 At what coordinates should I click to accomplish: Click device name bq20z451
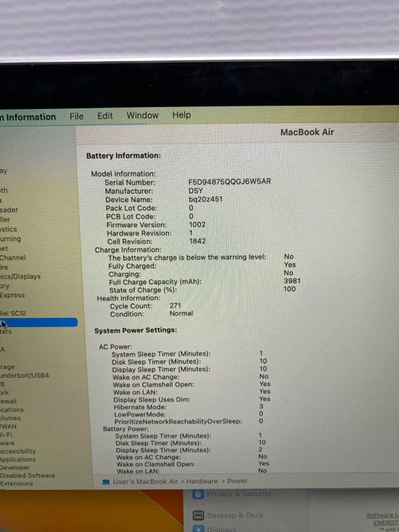click(206, 199)
